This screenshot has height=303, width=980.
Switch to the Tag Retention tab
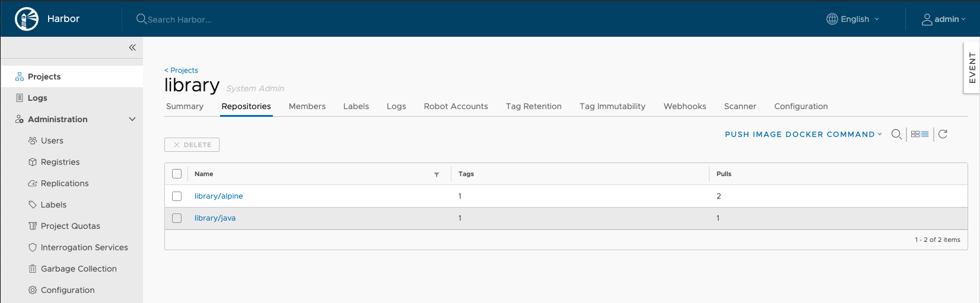pos(533,106)
